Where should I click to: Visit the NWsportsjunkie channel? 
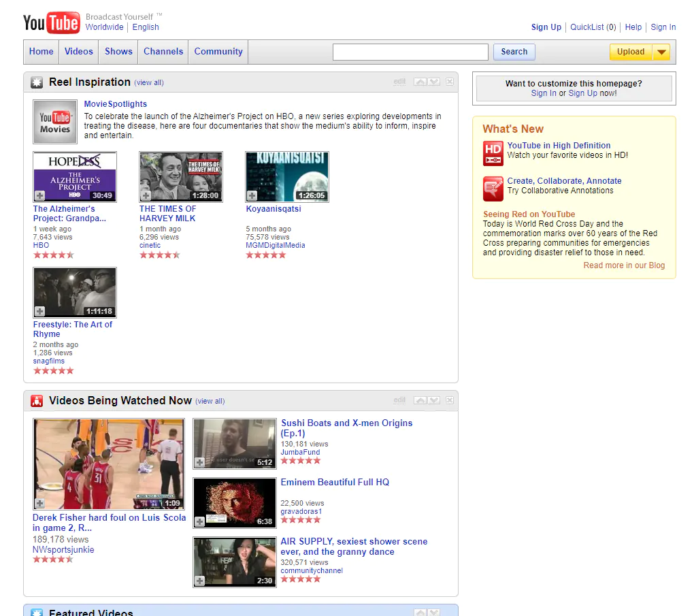point(63,549)
